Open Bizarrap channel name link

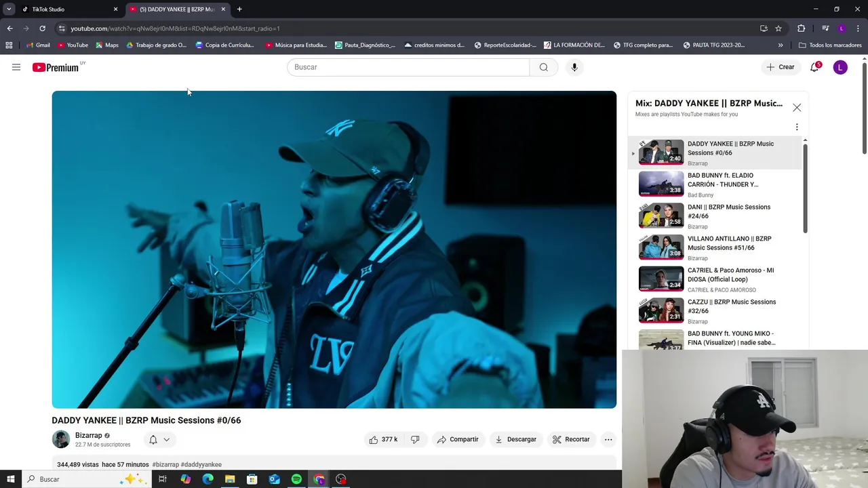(89, 435)
